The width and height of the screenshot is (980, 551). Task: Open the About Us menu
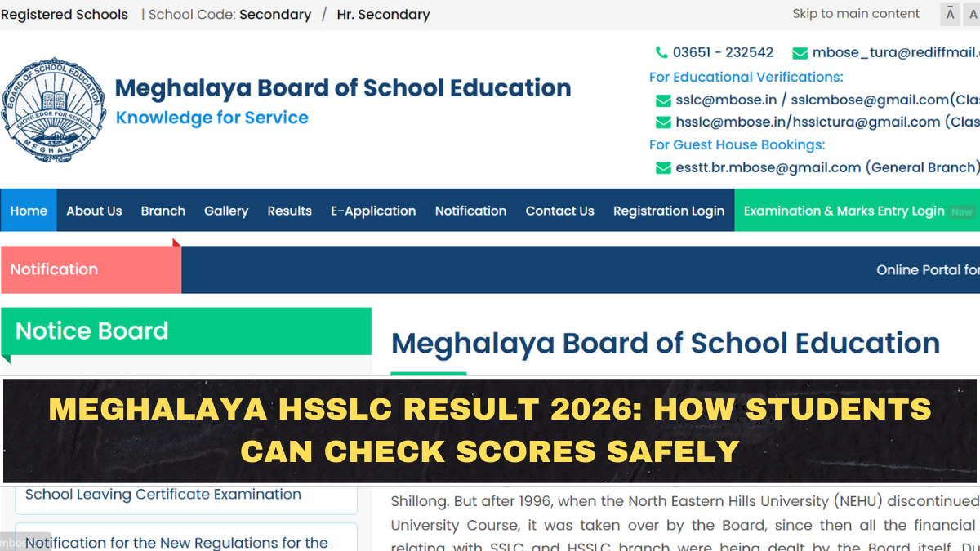(94, 211)
